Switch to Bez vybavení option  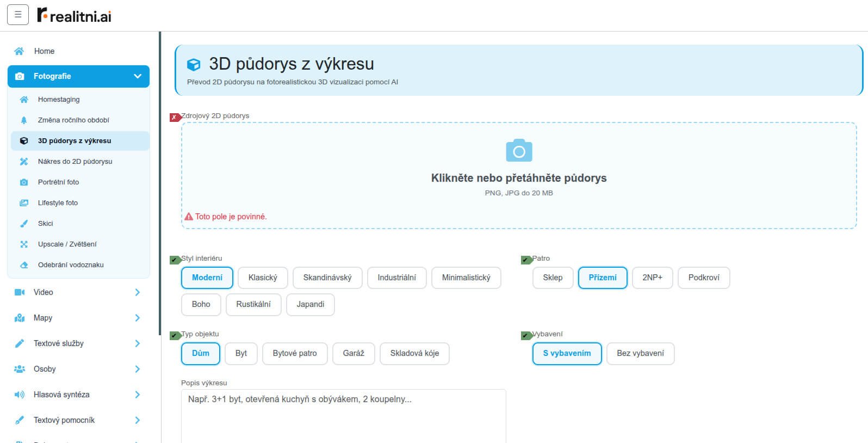[640, 353]
